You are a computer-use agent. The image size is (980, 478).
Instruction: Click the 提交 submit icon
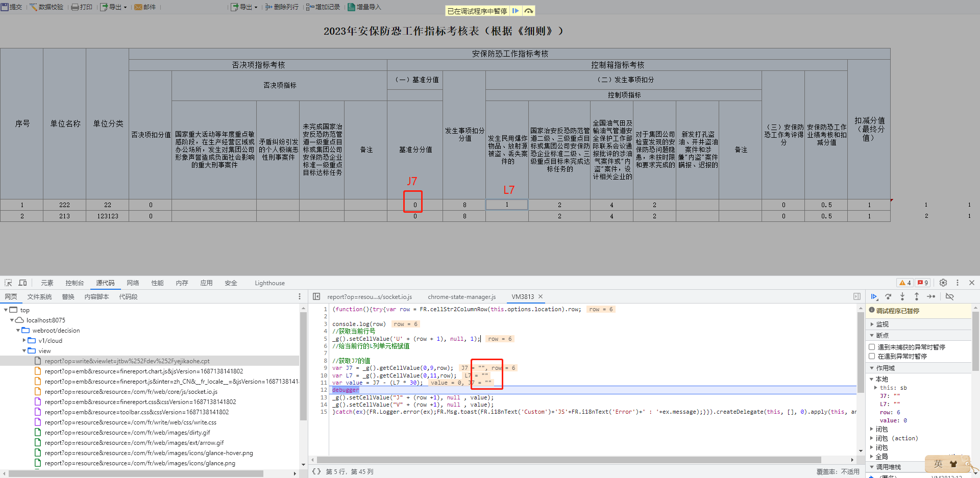tap(5, 7)
